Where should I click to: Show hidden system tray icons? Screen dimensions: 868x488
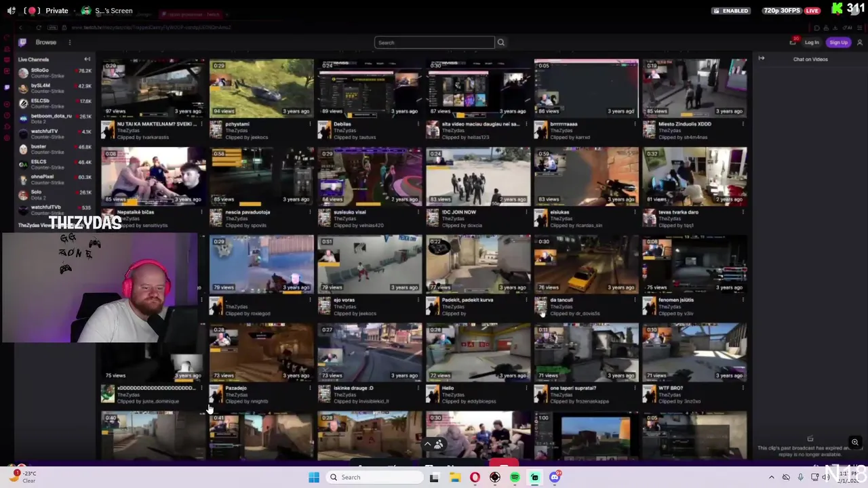[771, 477]
